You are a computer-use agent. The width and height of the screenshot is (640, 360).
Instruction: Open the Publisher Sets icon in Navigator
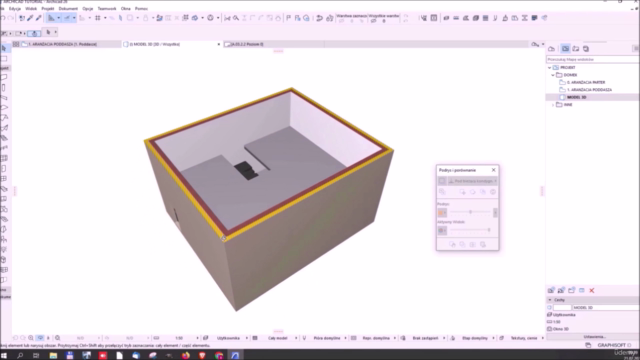(x=586, y=49)
